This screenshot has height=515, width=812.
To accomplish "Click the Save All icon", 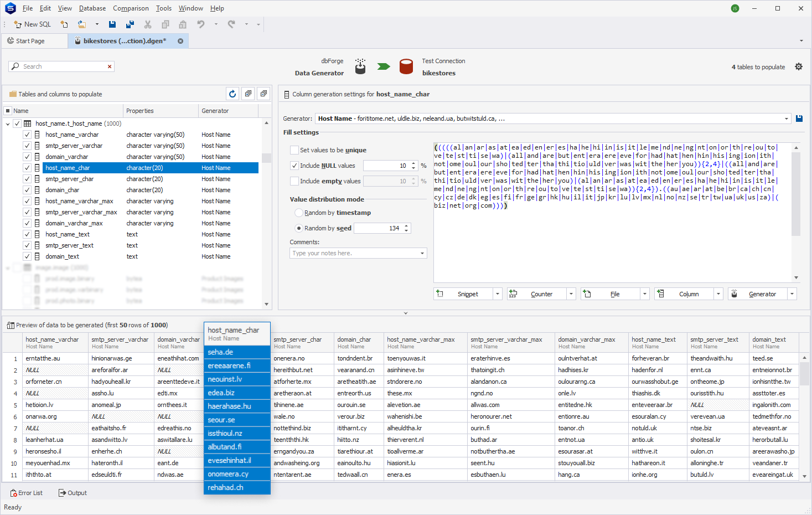I will coord(130,24).
